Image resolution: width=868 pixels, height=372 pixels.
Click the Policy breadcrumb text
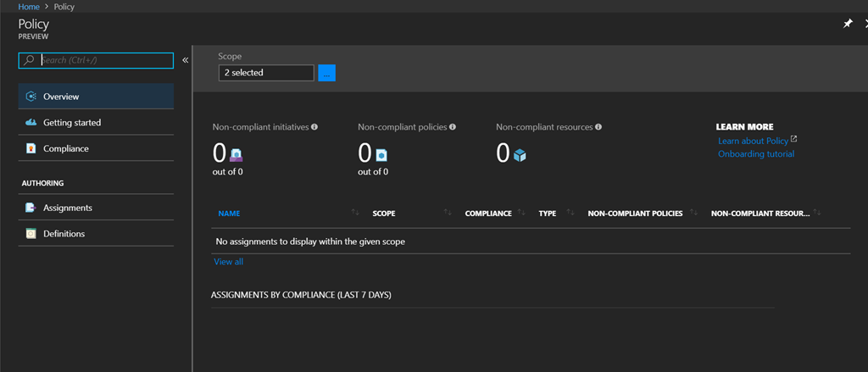64,7
